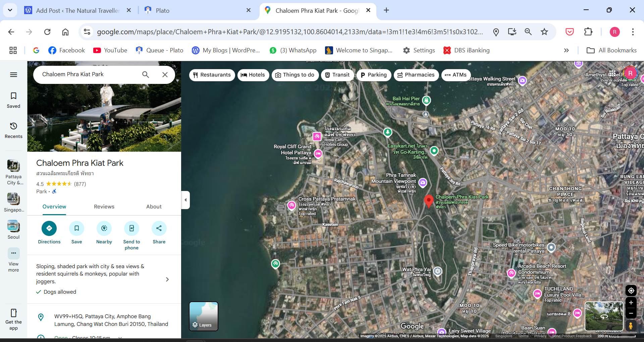Click the Nearby search icon

coord(104,229)
